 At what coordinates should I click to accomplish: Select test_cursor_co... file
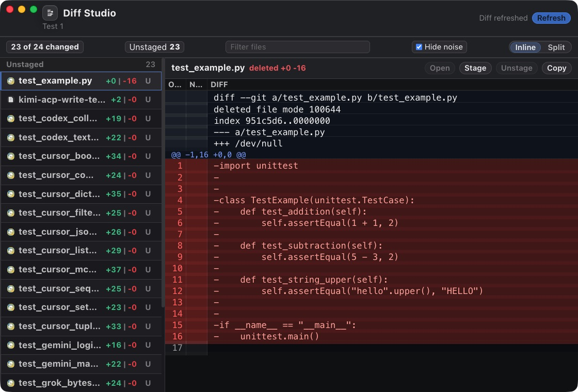(x=81, y=175)
